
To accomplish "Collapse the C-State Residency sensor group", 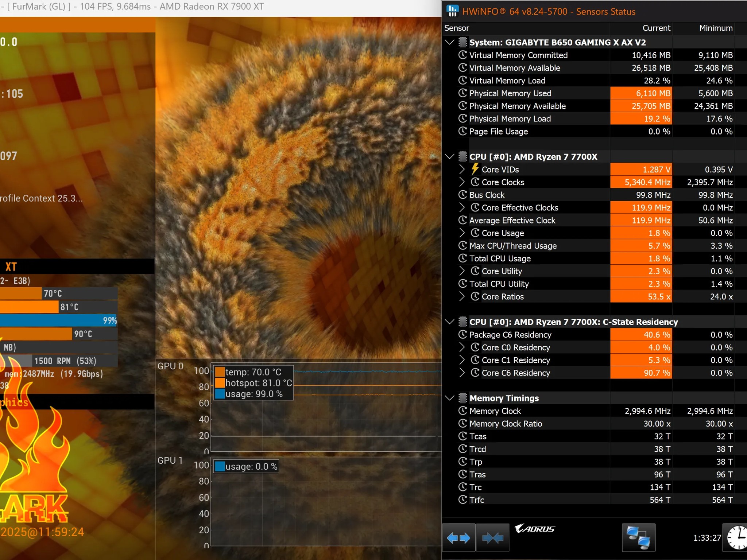I will [450, 322].
